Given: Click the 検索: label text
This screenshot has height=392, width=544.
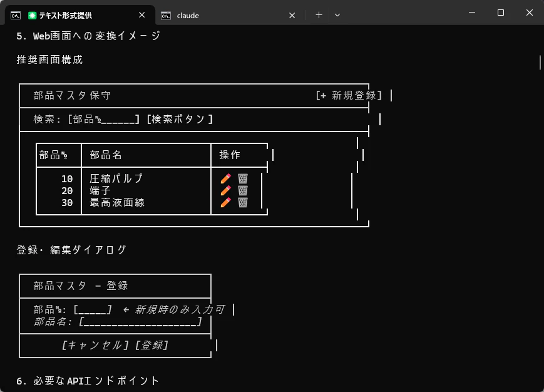Looking at the screenshot, I should [x=47, y=119].
